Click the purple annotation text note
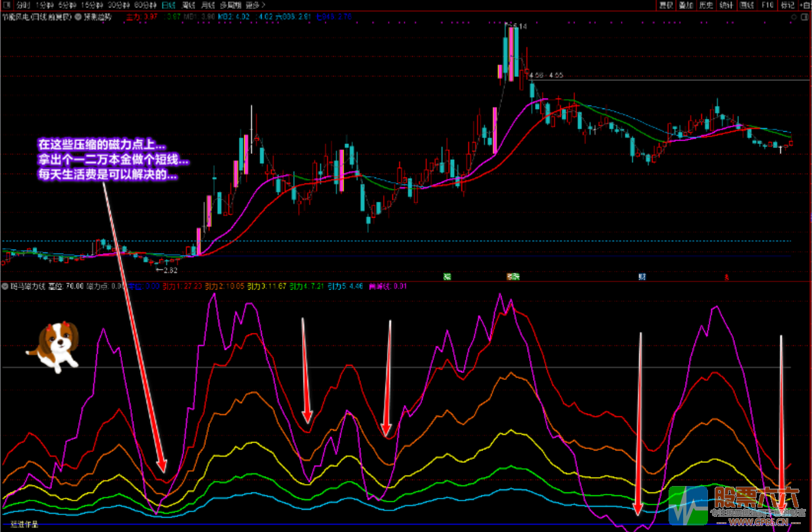The width and height of the screenshot is (812, 532). click(113, 160)
